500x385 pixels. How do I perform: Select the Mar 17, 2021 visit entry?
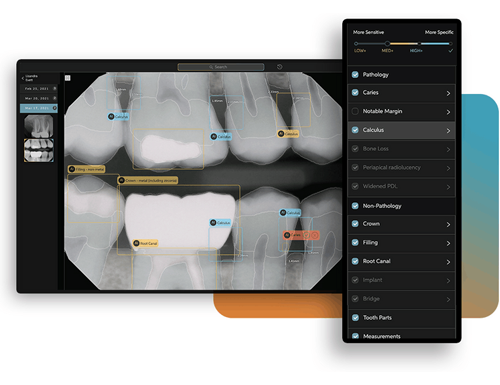point(39,108)
